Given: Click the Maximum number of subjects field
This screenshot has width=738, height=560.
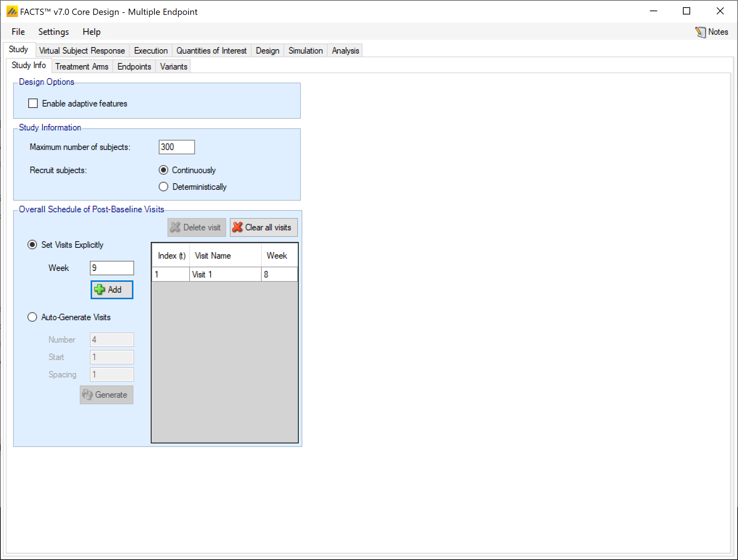Looking at the screenshot, I should click(177, 147).
